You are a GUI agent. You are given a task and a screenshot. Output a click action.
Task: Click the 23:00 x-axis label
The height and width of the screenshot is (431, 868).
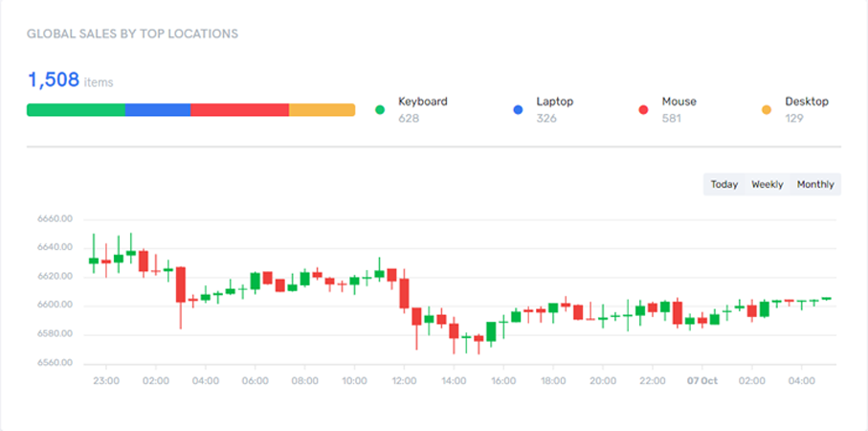click(105, 381)
